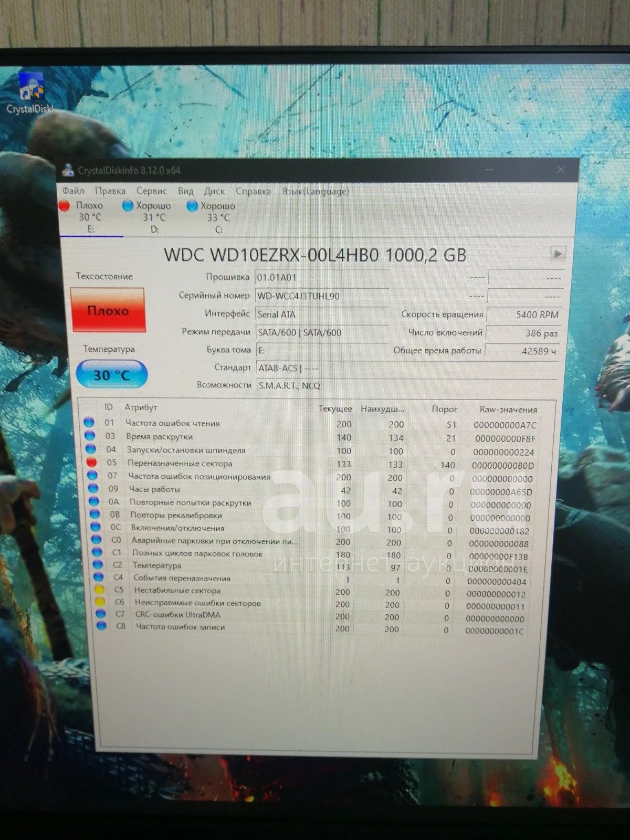The height and width of the screenshot is (840, 630).
Task: Click status dot for 'События переназначения'
Action: click(98, 577)
